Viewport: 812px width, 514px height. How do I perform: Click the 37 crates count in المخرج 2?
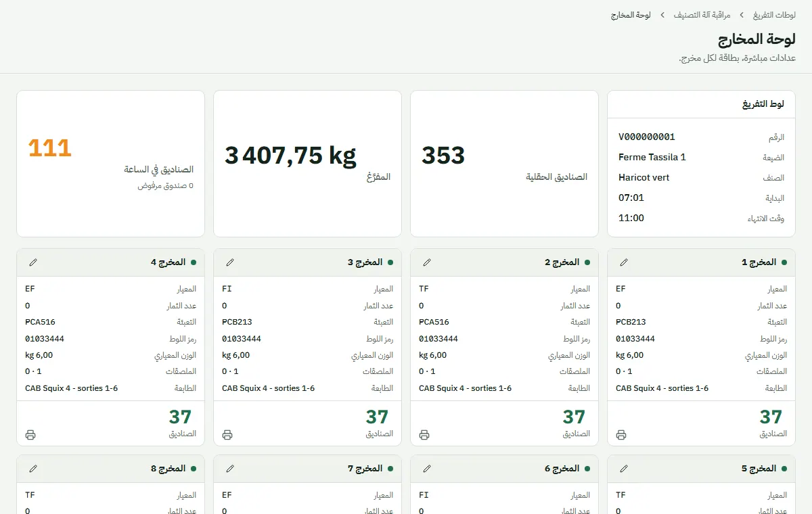[574, 417]
